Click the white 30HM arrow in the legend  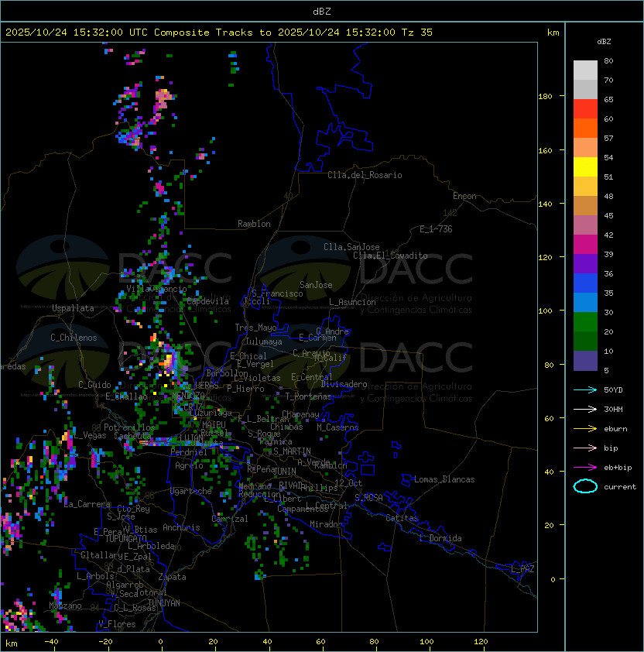click(x=585, y=409)
